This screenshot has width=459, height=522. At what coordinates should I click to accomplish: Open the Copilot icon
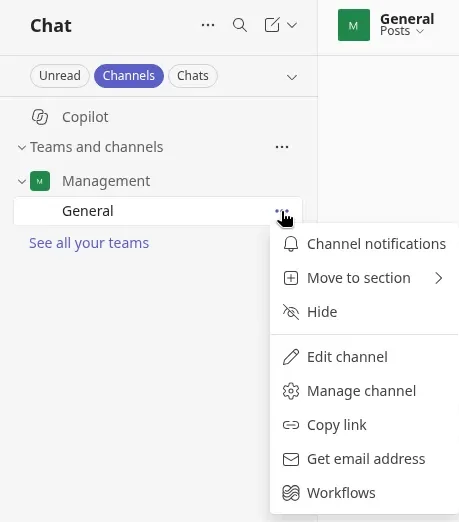pyautogui.click(x=40, y=117)
